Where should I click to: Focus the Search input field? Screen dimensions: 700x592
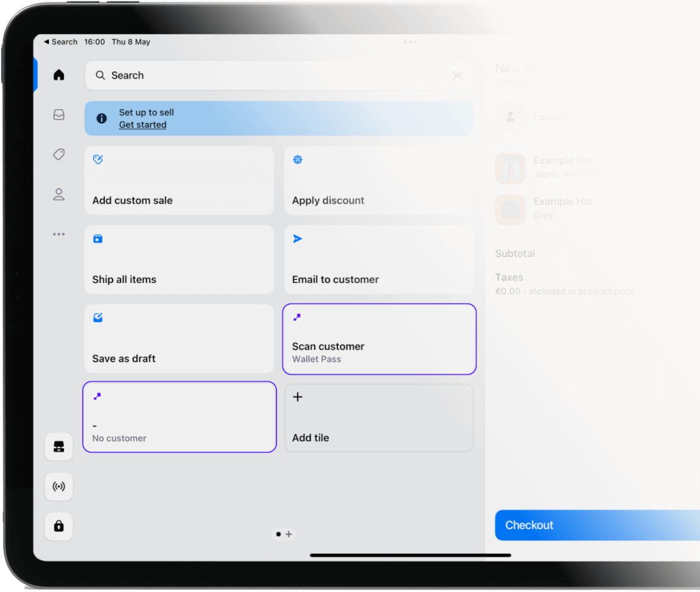click(x=279, y=75)
